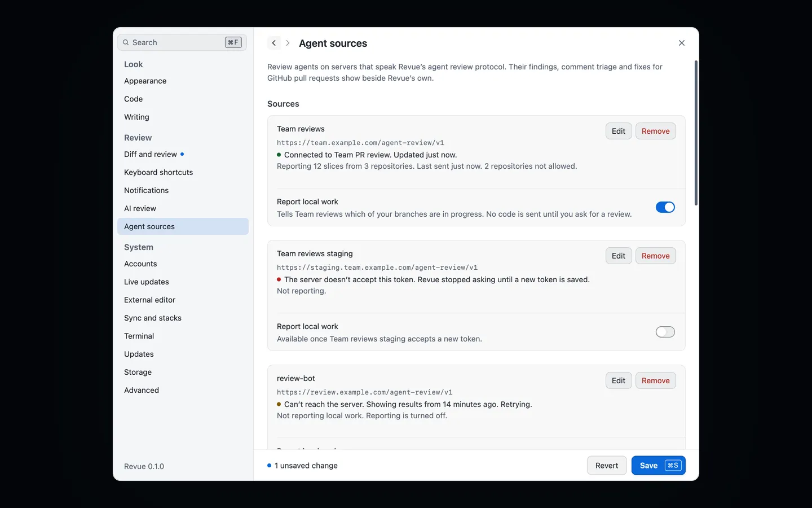Turn off Report local work for Team reviews
812x508 pixels.
point(665,207)
